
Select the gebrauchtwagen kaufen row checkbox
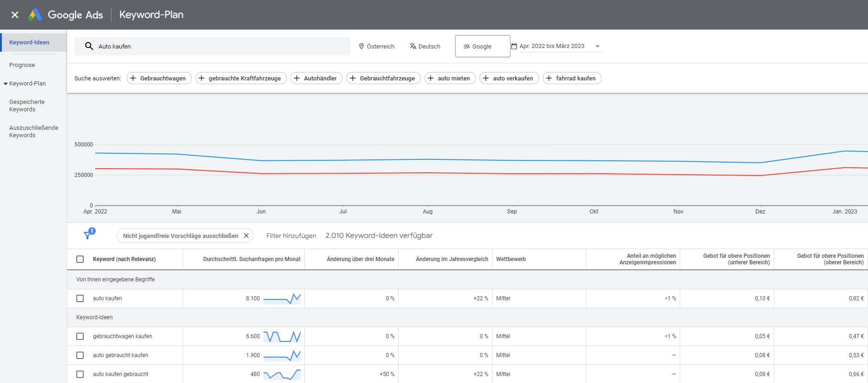(80, 336)
